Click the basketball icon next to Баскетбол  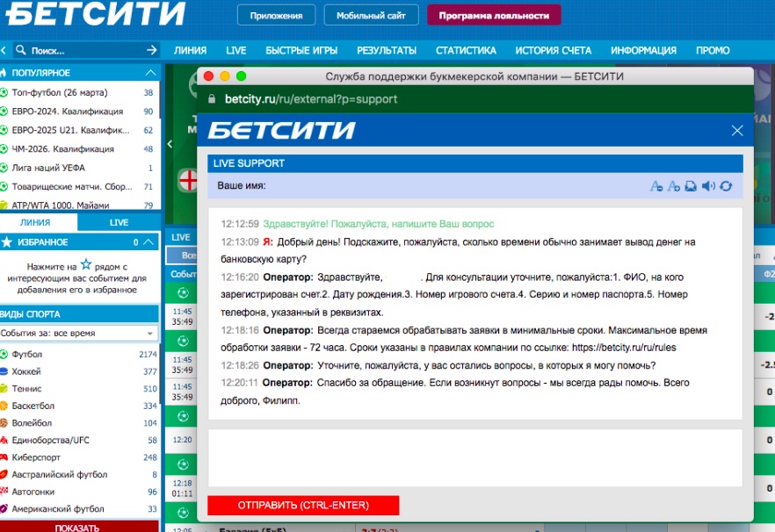point(4,406)
